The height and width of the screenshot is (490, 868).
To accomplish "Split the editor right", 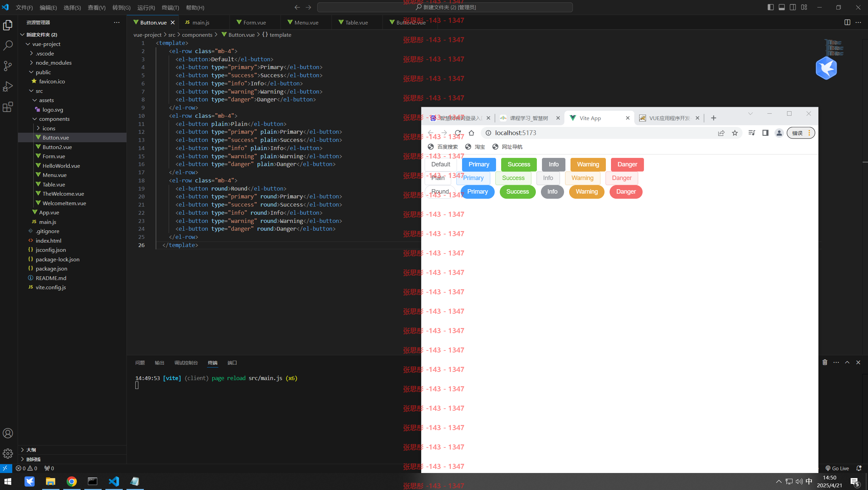I will click(847, 22).
